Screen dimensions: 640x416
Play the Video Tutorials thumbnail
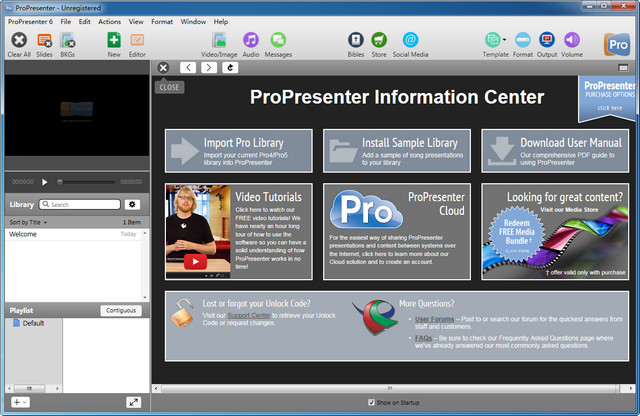[x=195, y=262]
